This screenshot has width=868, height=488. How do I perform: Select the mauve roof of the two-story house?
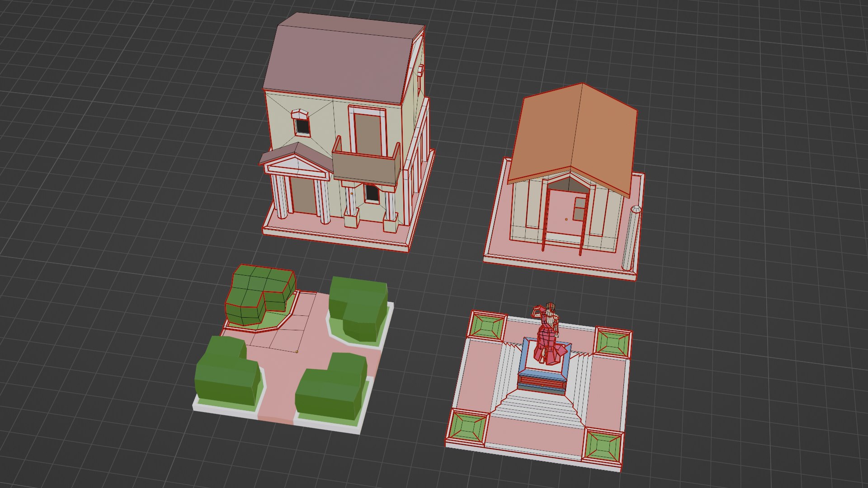click(x=344, y=59)
